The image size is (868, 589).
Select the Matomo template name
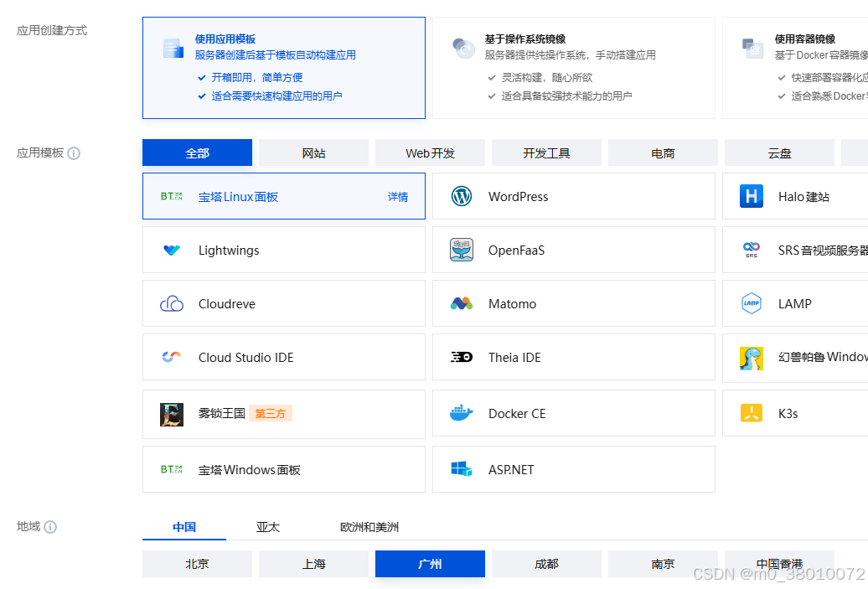[512, 304]
